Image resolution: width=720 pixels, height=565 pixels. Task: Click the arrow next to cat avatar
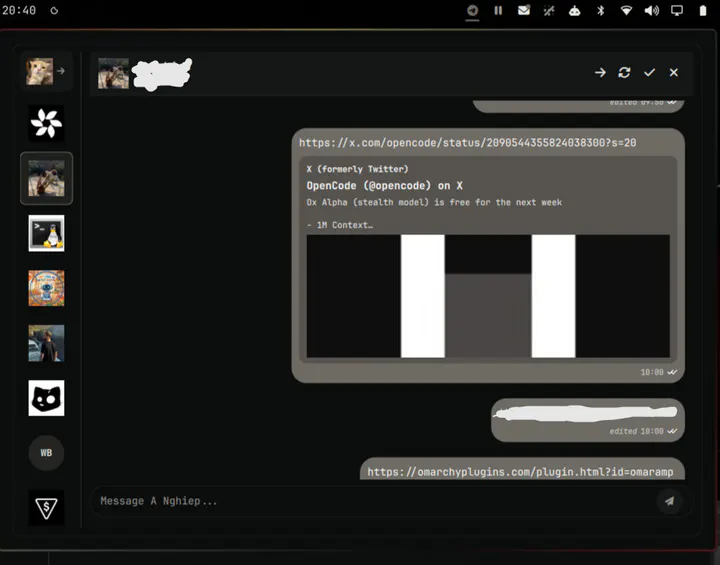[61, 71]
